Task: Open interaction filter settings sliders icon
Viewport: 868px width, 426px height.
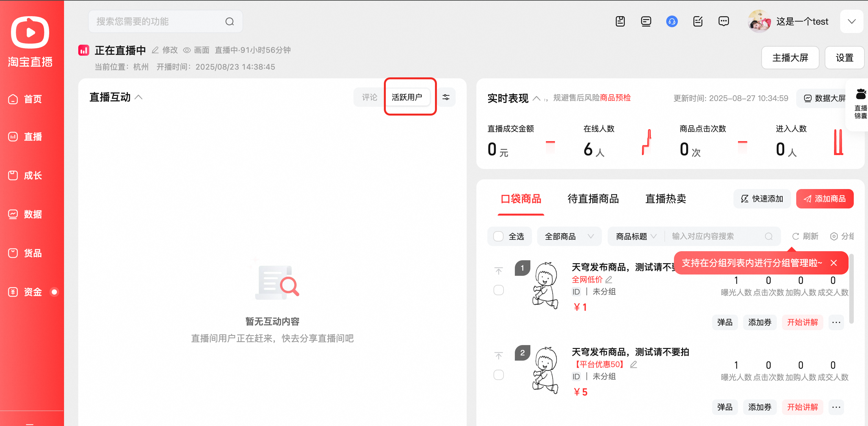Action: [x=446, y=97]
